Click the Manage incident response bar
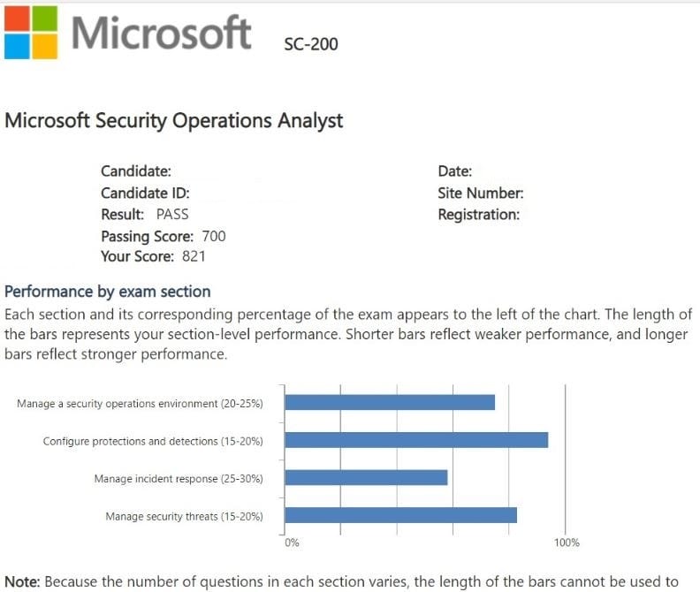This screenshot has height=592, width=700. [x=366, y=478]
